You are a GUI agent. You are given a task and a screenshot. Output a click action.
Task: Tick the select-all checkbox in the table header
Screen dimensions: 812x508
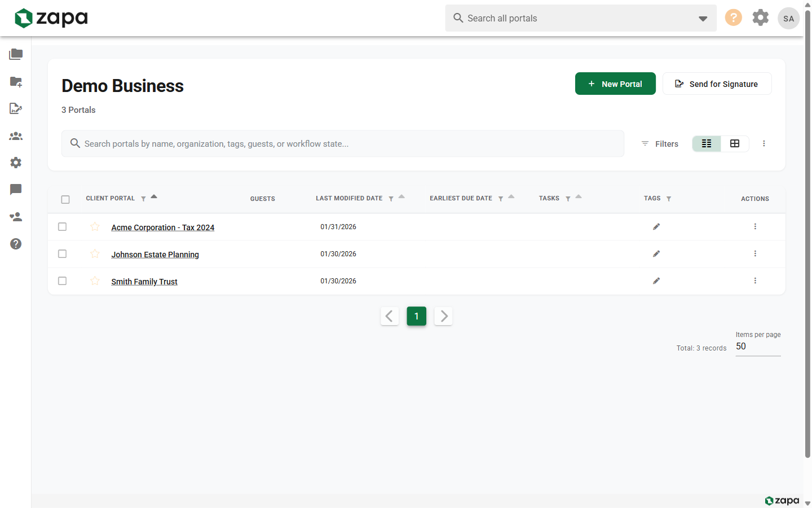65,199
